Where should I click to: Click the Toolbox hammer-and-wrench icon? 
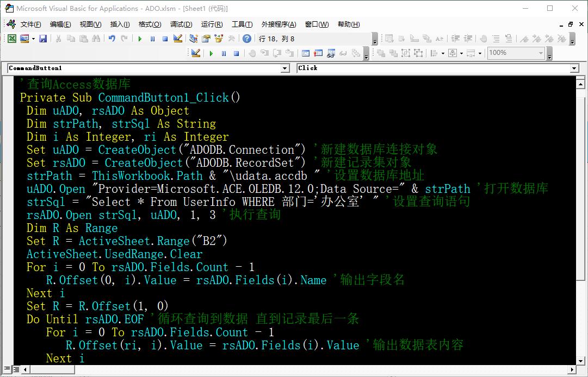pyautogui.click(x=231, y=39)
